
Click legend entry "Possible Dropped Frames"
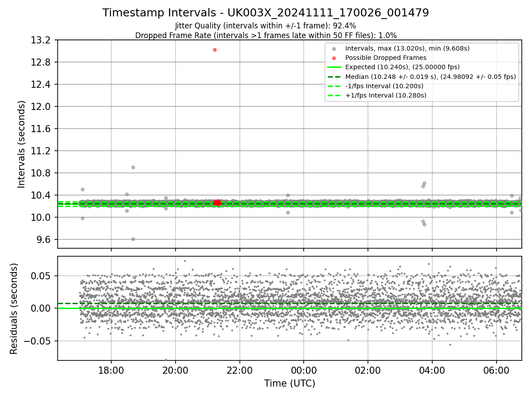click(386, 58)
